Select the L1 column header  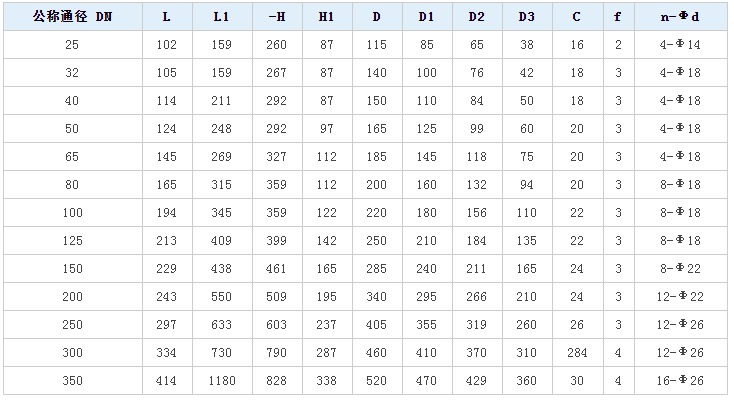pos(222,17)
